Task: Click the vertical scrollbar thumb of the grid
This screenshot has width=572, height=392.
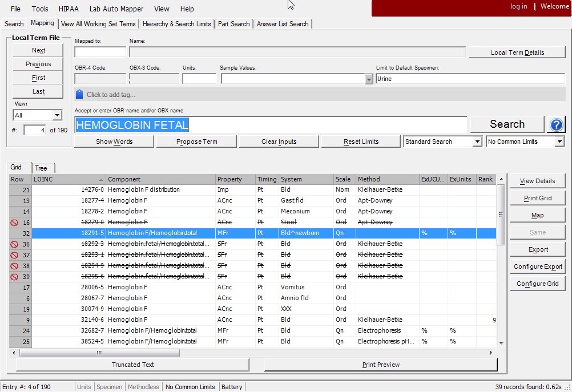Action: pyautogui.click(x=501, y=215)
